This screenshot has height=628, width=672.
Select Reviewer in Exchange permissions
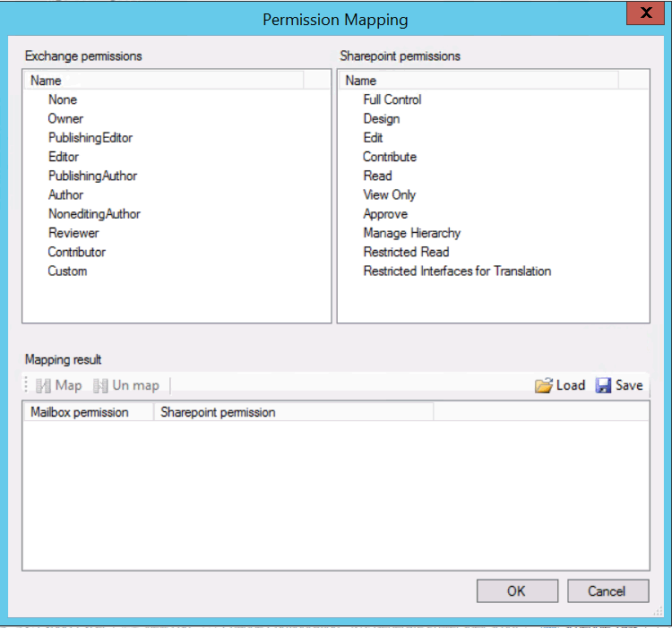pos(73,233)
